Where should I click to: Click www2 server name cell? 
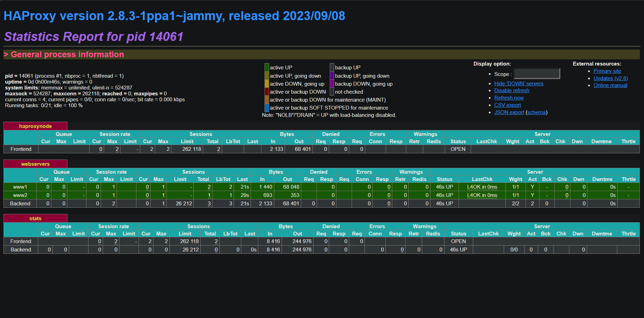20,195
